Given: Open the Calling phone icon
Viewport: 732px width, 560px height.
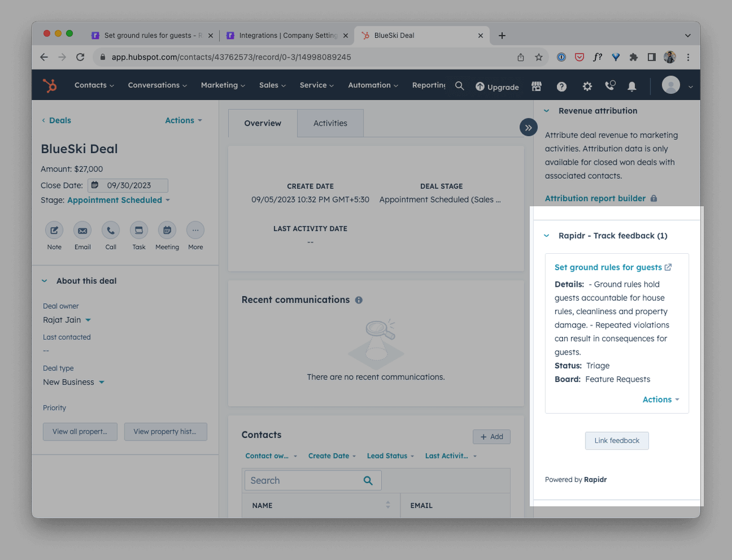Looking at the screenshot, I should pos(609,86).
